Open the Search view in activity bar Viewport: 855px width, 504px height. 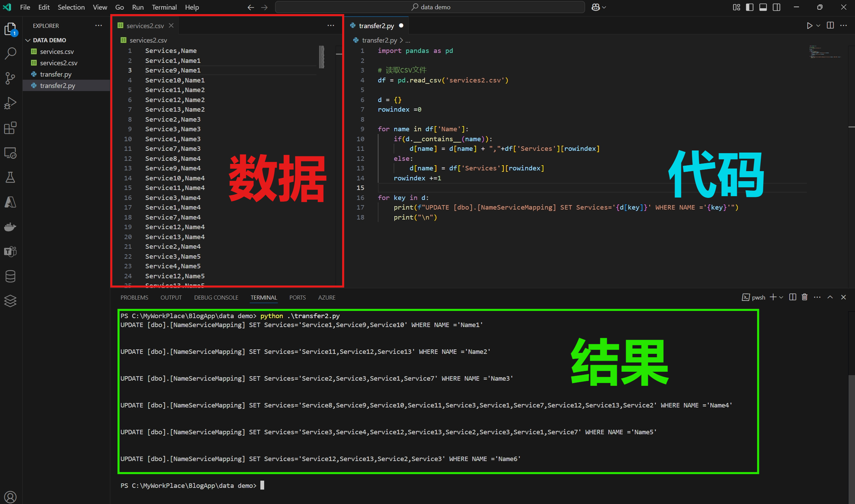pos(10,53)
